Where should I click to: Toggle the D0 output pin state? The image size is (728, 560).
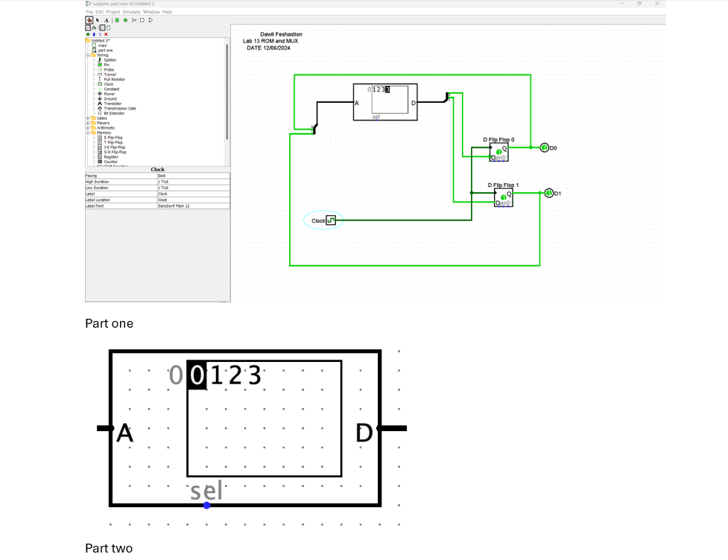pos(544,148)
